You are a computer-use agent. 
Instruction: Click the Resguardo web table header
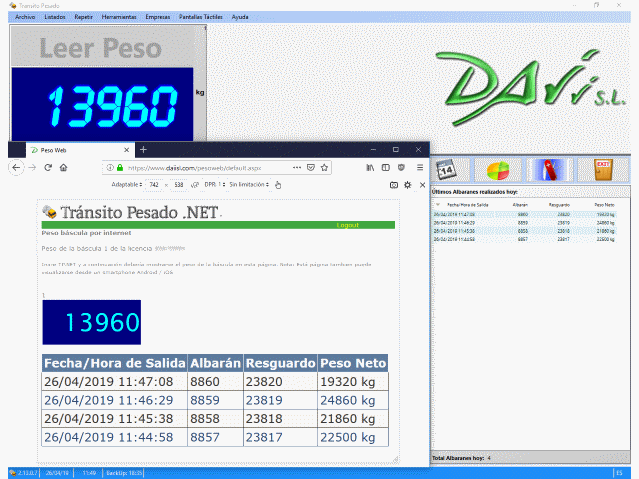point(281,363)
